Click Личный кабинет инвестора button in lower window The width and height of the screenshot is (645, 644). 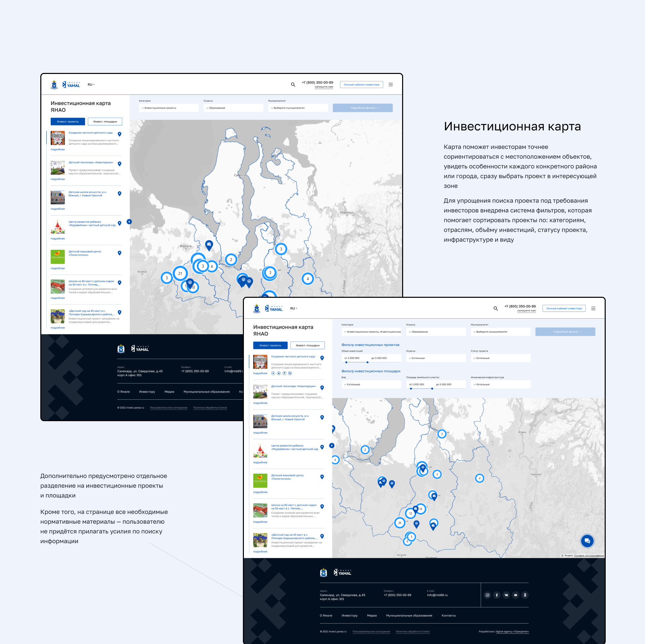pyautogui.click(x=564, y=309)
